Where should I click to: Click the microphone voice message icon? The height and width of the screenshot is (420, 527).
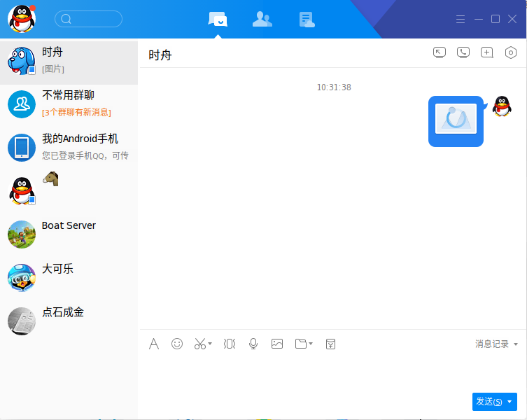pyautogui.click(x=253, y=344)
